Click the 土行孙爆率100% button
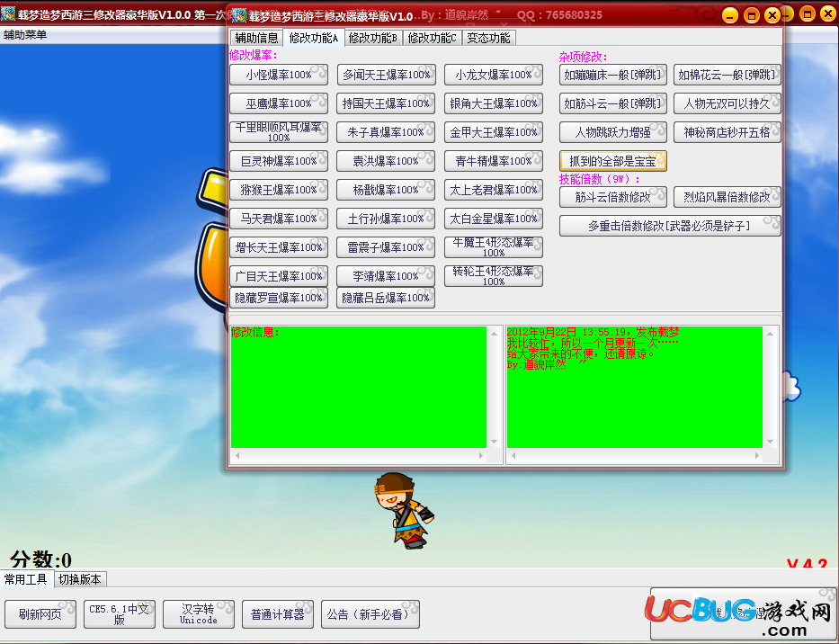Screen dimensions: 839x644 pos(386,219)
